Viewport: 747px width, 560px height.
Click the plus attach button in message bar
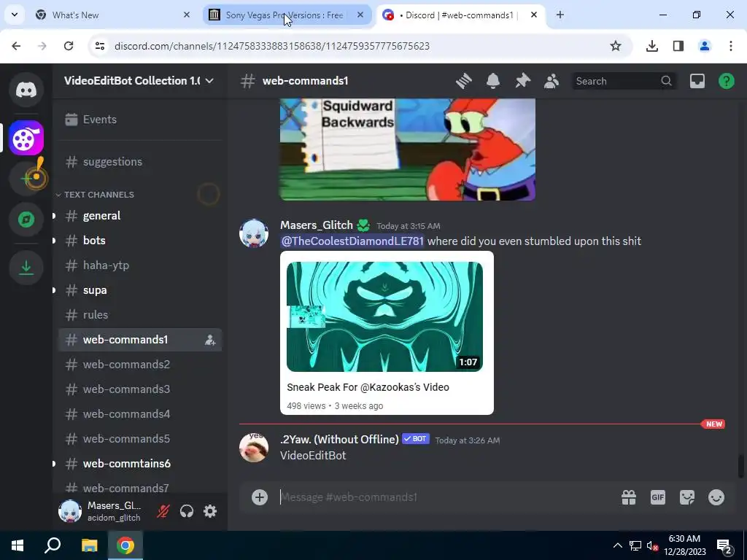260,497
